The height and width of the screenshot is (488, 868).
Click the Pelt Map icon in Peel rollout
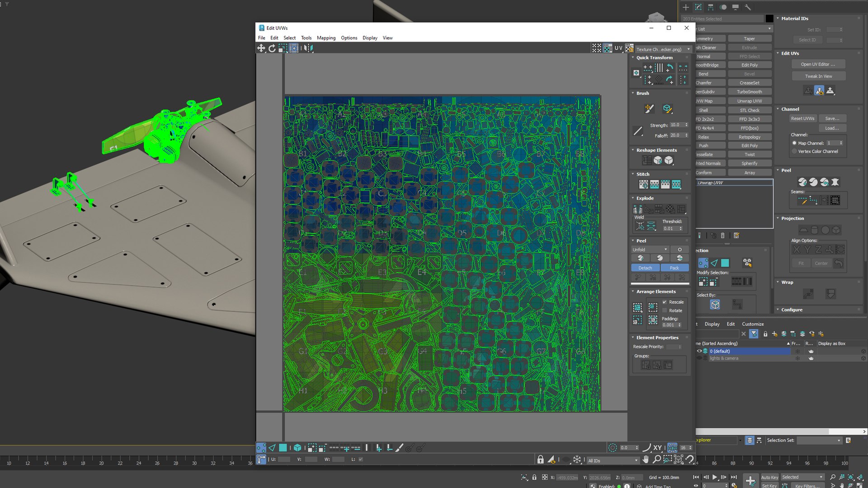tap(835, 182)
